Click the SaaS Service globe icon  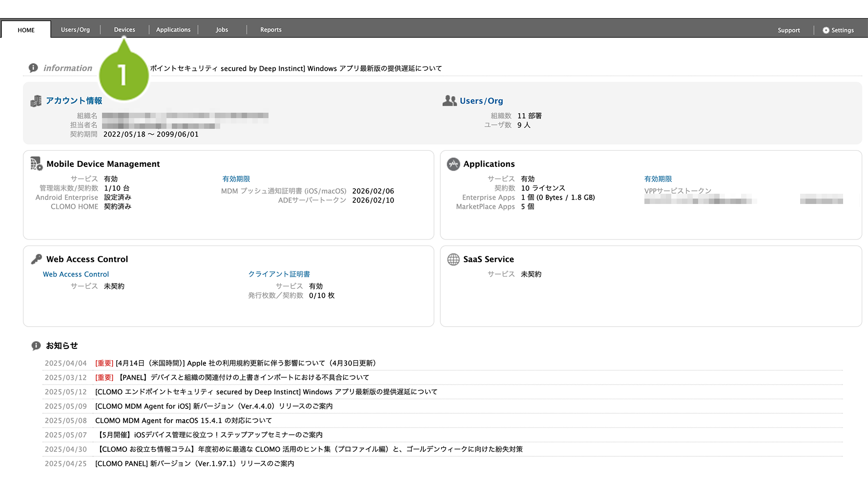point(454,259)
